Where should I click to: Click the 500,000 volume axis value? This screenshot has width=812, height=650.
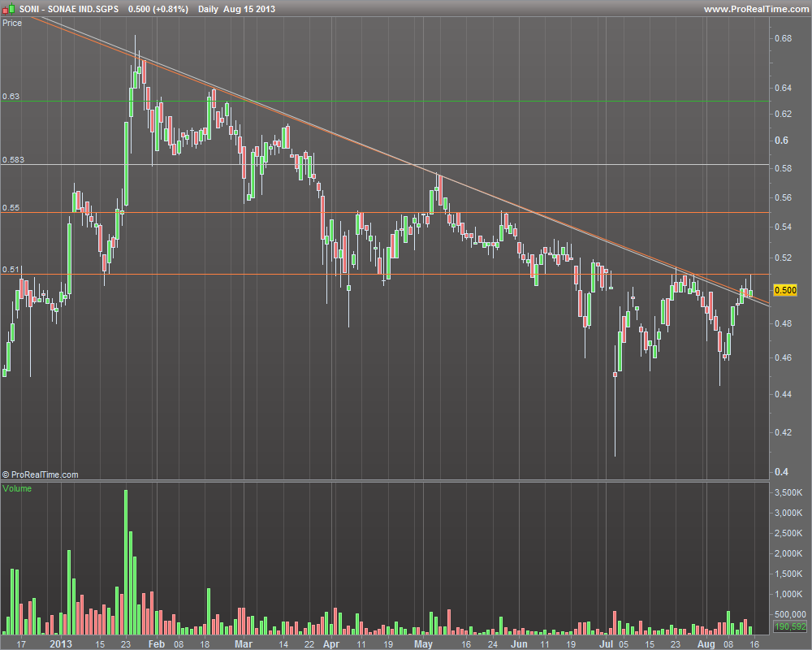(790, 614)
